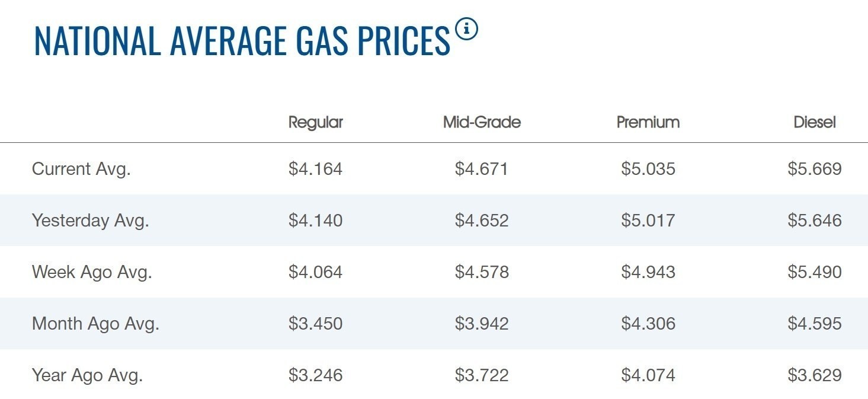Select the Regular column header
Image resolution: width=868 pixels, height=399 pixels.
315,122
